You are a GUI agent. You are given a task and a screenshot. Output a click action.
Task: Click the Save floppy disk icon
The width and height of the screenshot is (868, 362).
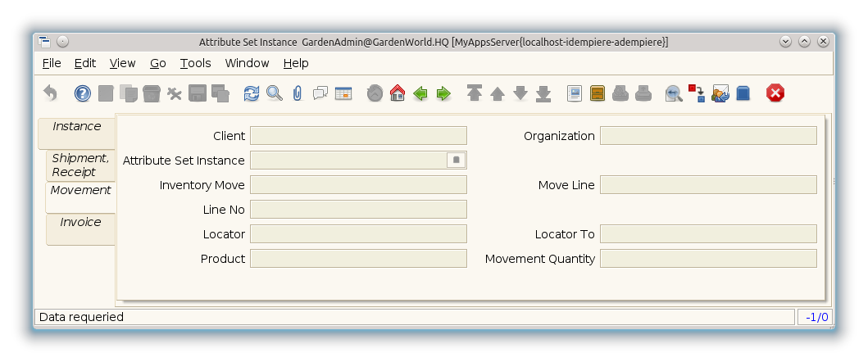(x=198, y=93)
